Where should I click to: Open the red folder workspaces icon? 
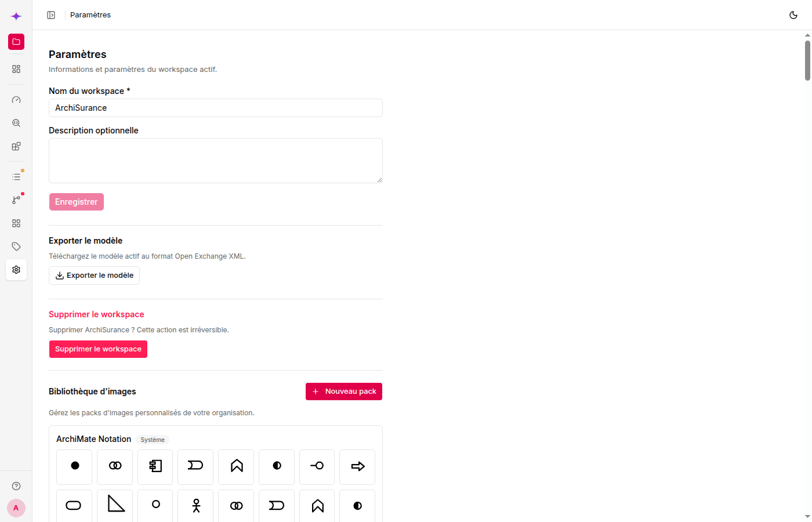click(16, 42)
